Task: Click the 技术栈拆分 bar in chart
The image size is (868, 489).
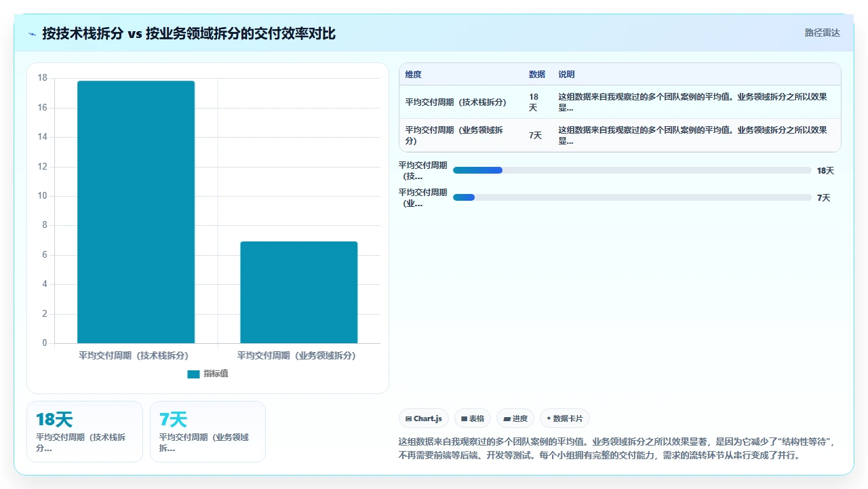Action: pos(136,212)
